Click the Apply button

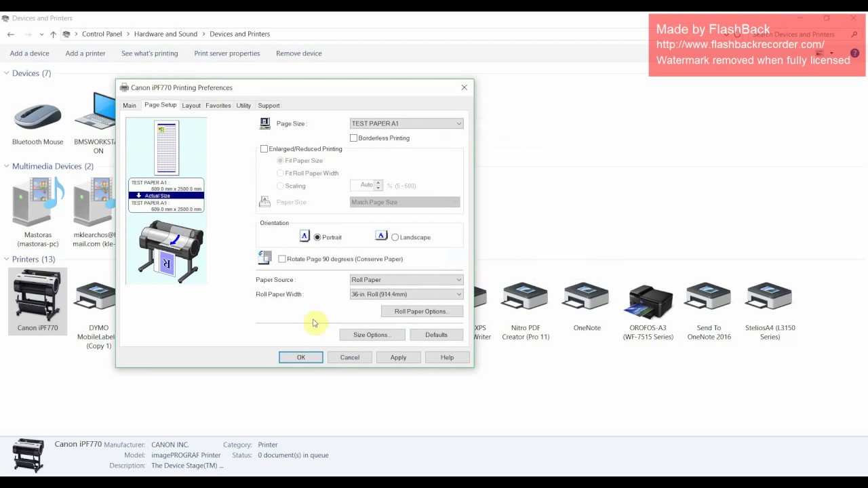[x=398, y=357]
